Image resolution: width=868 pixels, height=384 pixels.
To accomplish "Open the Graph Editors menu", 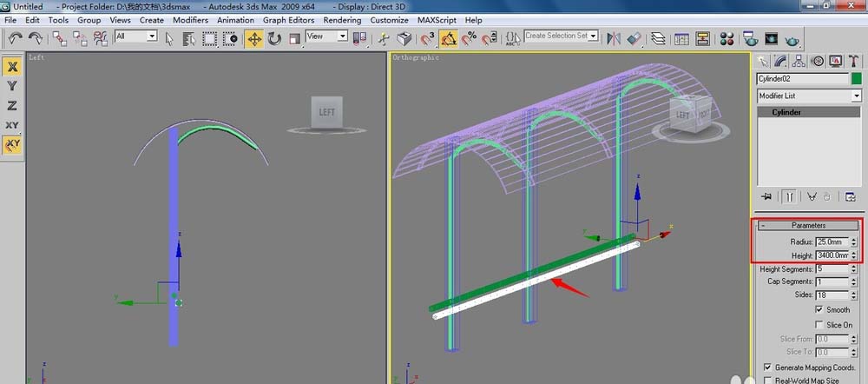I will (288, 20).
